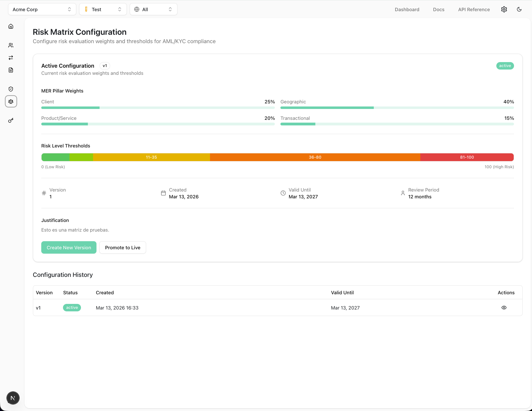Click the globe icon in All selector
This screenshot has height=411, width=532.
point(137,9)
